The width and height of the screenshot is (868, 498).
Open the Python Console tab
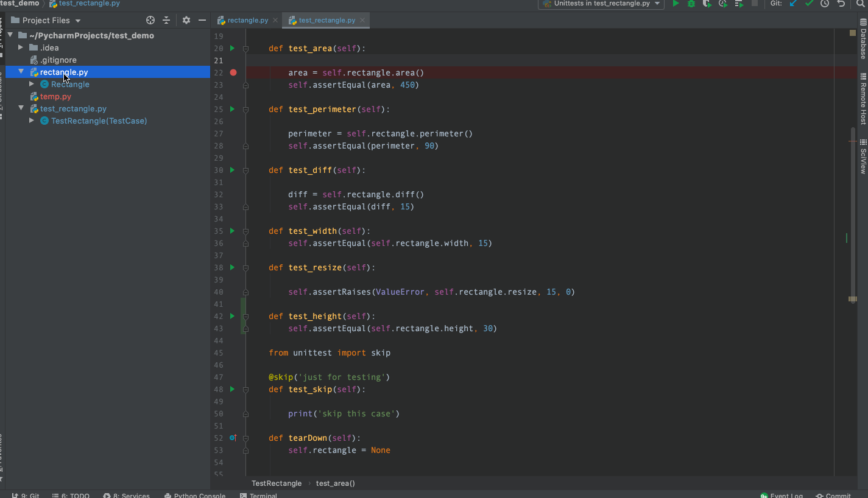[x=195, y=495]
